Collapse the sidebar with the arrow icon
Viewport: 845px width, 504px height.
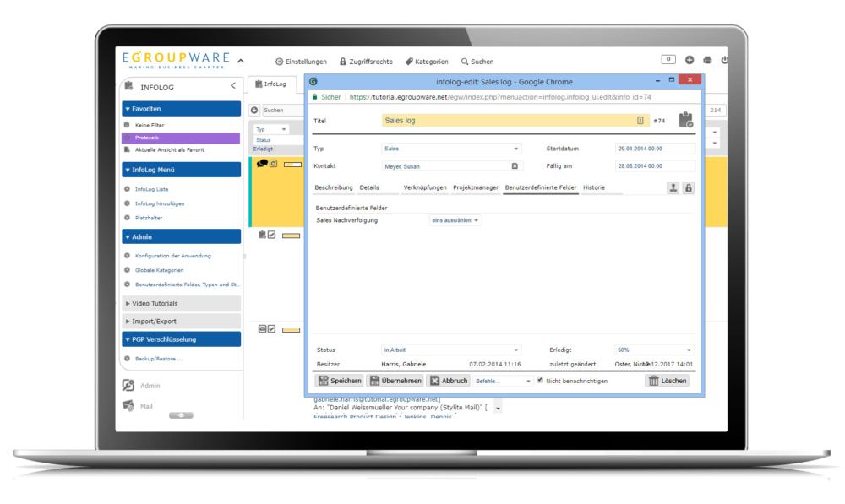[x=233, y=86]
